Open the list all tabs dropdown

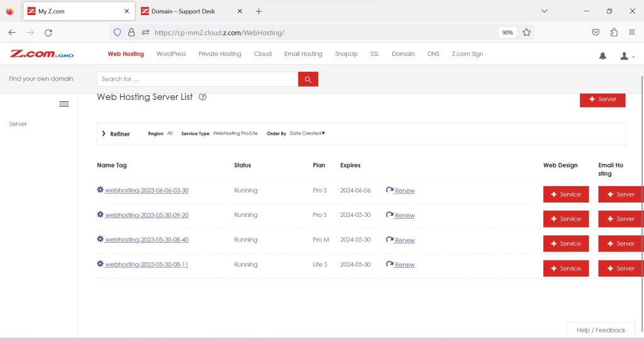[x=544, y=11]
